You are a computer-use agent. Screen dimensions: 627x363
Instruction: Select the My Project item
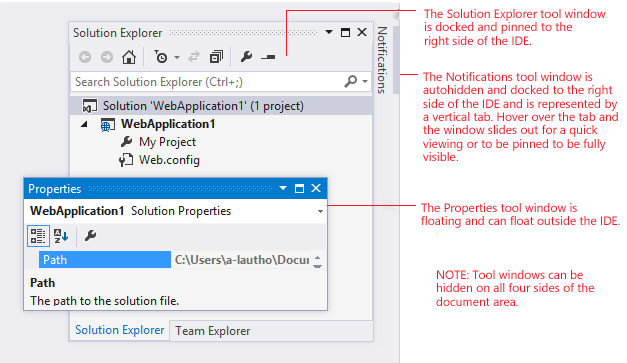168,142
